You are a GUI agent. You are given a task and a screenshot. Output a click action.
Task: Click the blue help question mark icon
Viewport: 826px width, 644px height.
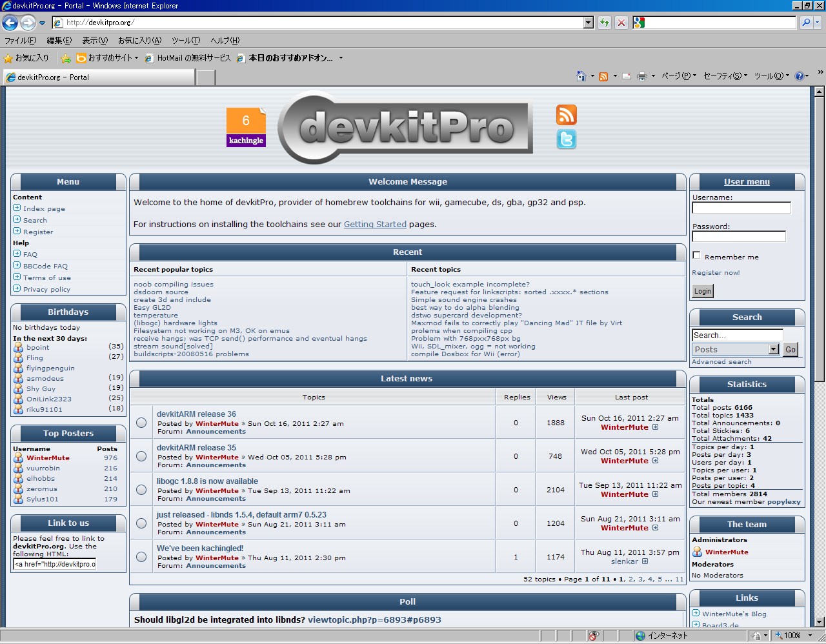coord(799,76)
